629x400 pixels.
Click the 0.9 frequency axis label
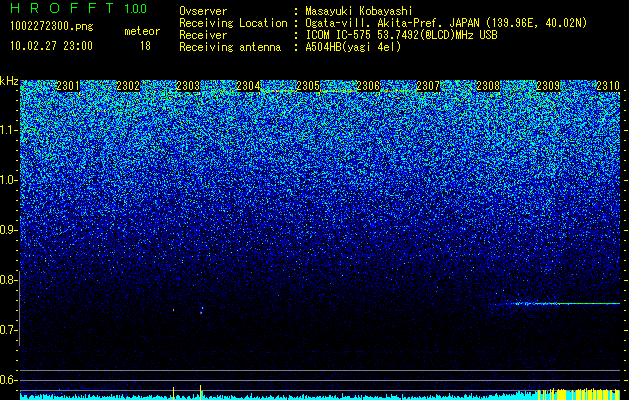pyautogui.click(x=9, y=230)
